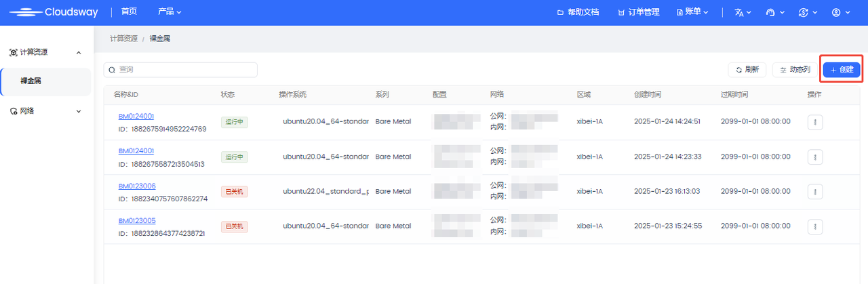Click the blue 创建 create button

(841, 70)
